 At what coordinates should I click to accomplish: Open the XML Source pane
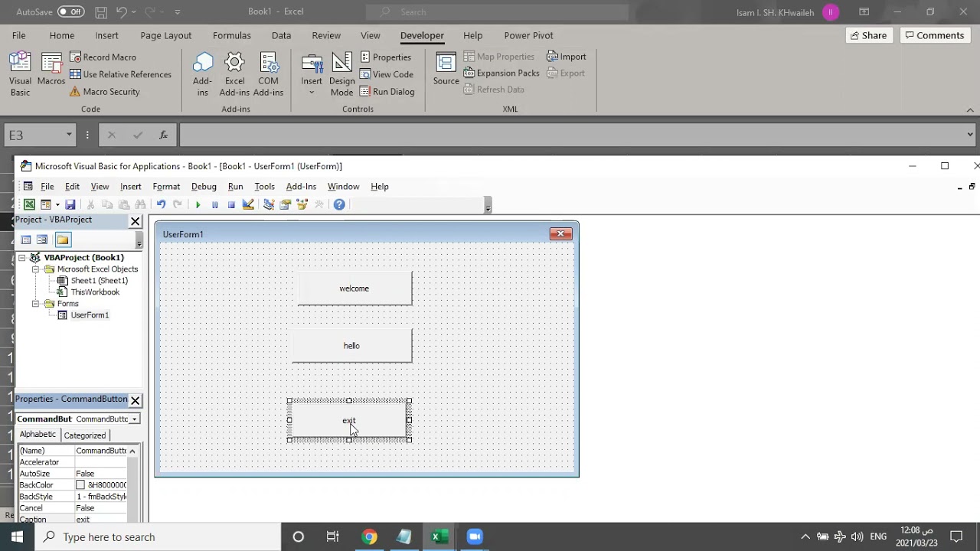446,69
